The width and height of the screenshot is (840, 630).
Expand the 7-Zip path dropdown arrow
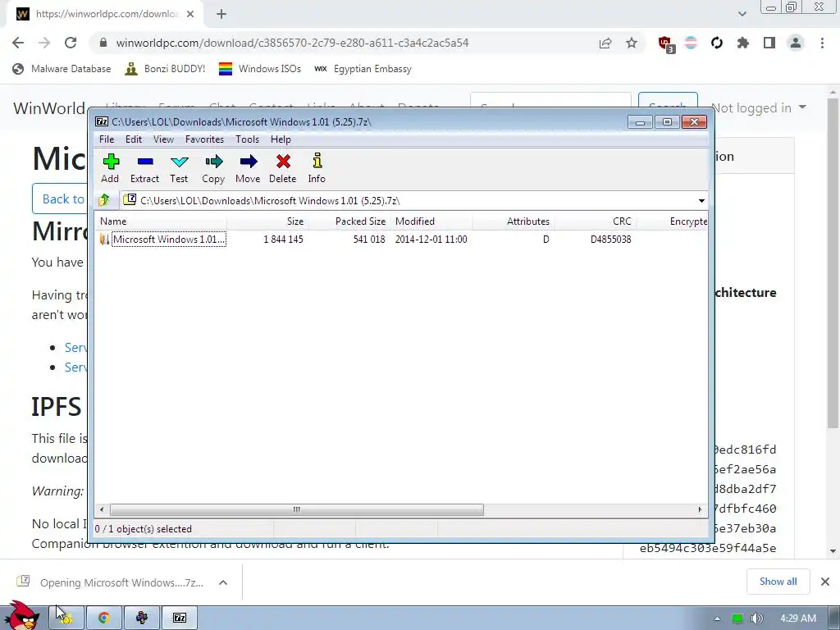(x=701, y=200)
